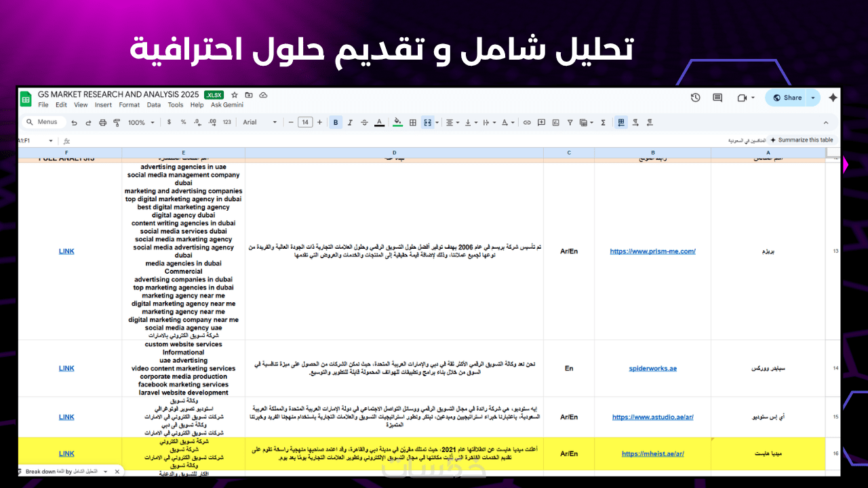The image size is (868, 488).
Task: Open the fill color picker
Action: click(x=398, y=123)
